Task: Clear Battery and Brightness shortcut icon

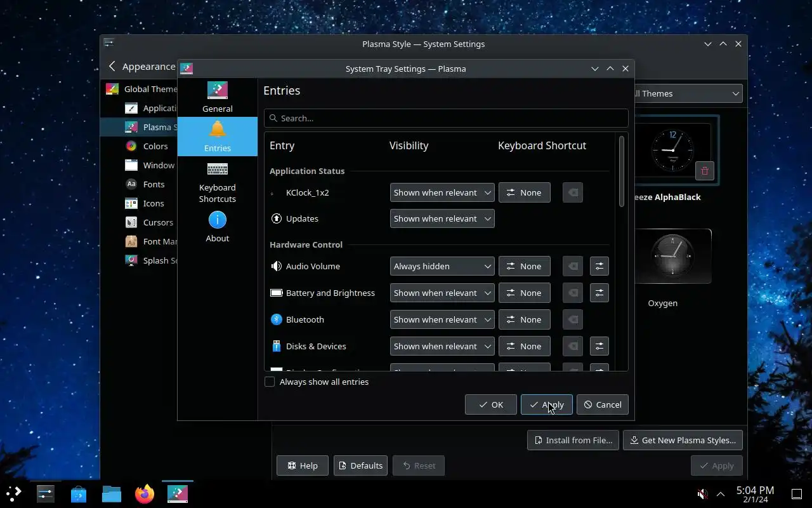Action: pos(573,293)
